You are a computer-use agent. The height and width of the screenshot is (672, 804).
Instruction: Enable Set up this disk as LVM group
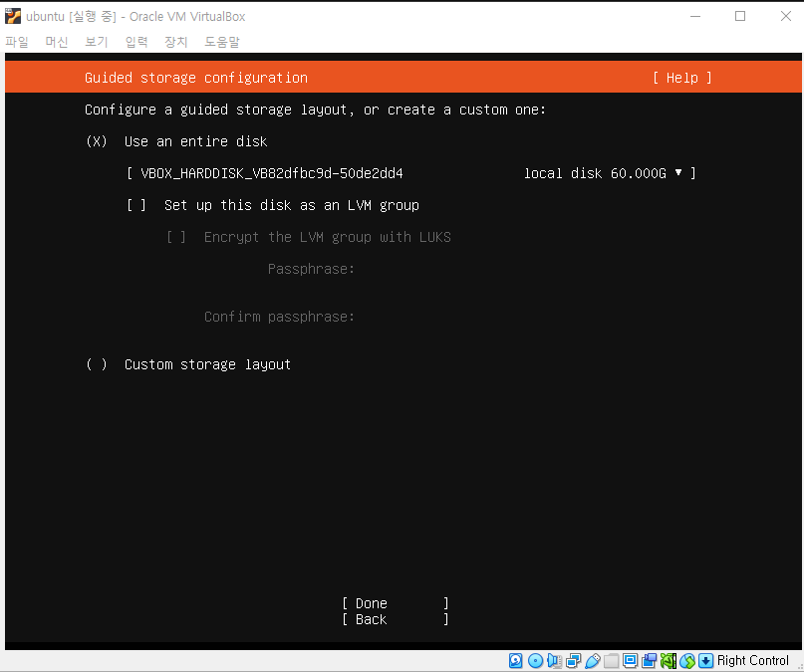(x=273, y=205)
